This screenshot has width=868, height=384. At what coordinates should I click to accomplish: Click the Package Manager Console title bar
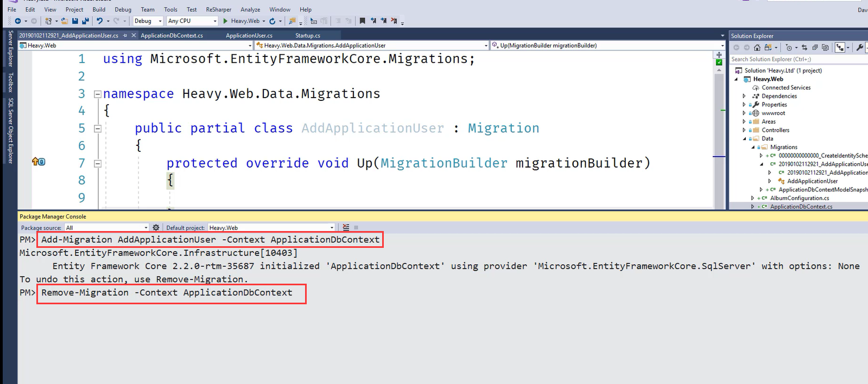(443, 216)
